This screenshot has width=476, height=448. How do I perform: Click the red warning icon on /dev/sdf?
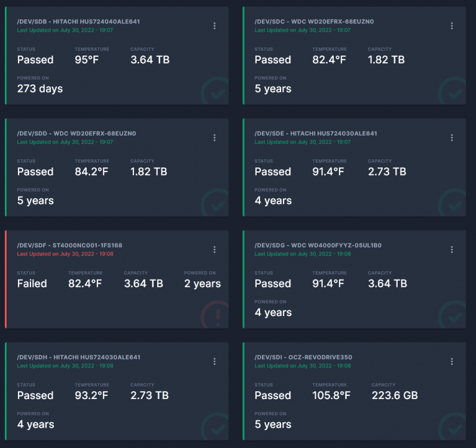(x=215, y=315)
